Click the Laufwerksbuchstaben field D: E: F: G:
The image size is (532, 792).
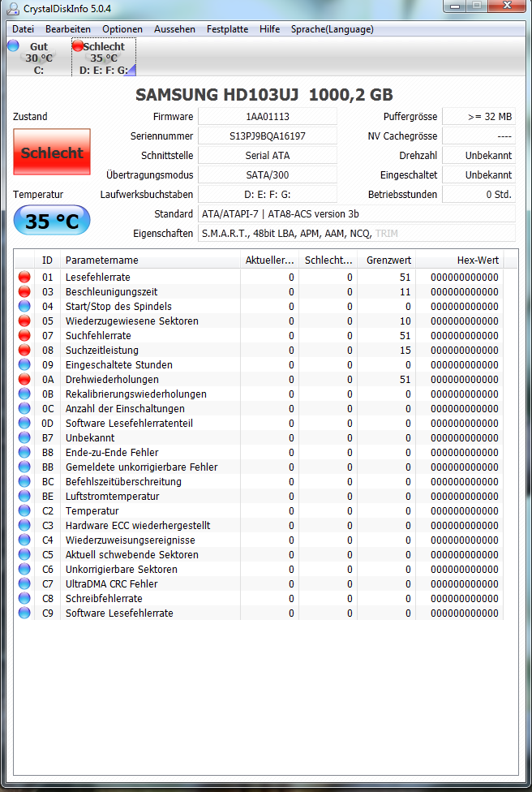pyautogui.click(x=268, y=195)
